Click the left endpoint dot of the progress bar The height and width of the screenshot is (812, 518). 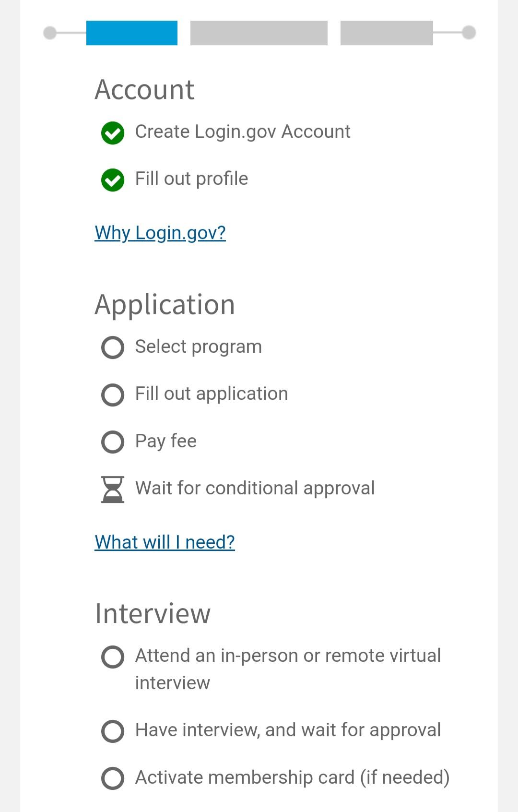(48, 33)
